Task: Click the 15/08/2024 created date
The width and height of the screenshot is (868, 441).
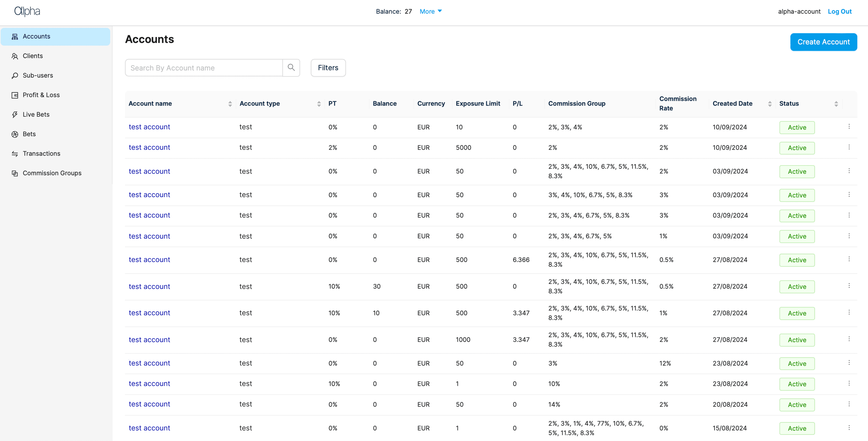Action: [729, 428]
